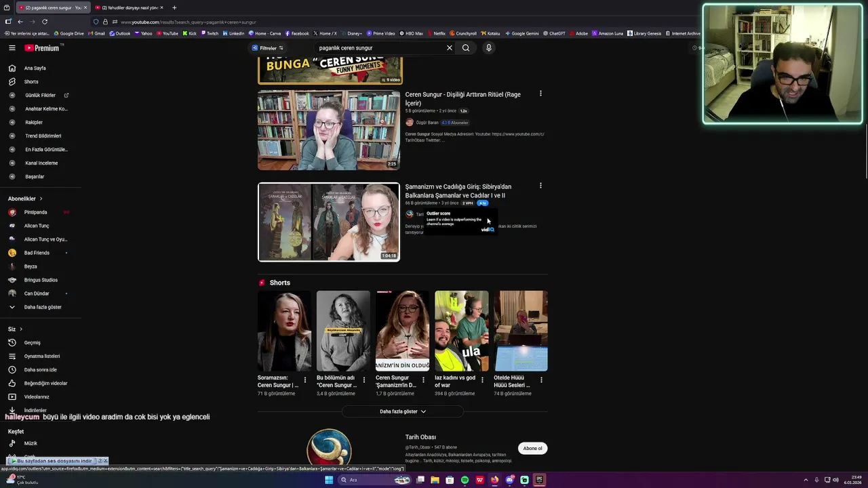Screen dimensions: 868x488
Task: Open Discord from the taskbar
Action: point(509,480)
